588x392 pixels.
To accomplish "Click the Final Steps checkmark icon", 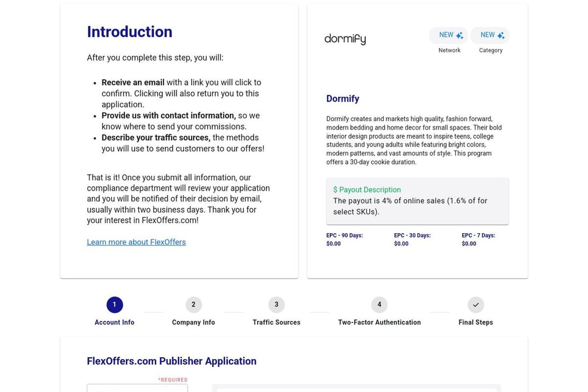I will (x=476, y=305).
